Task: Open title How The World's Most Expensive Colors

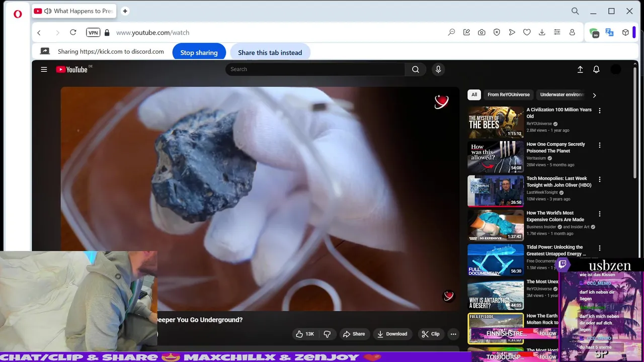Action: pyautogui.click(x=555, y=216)
